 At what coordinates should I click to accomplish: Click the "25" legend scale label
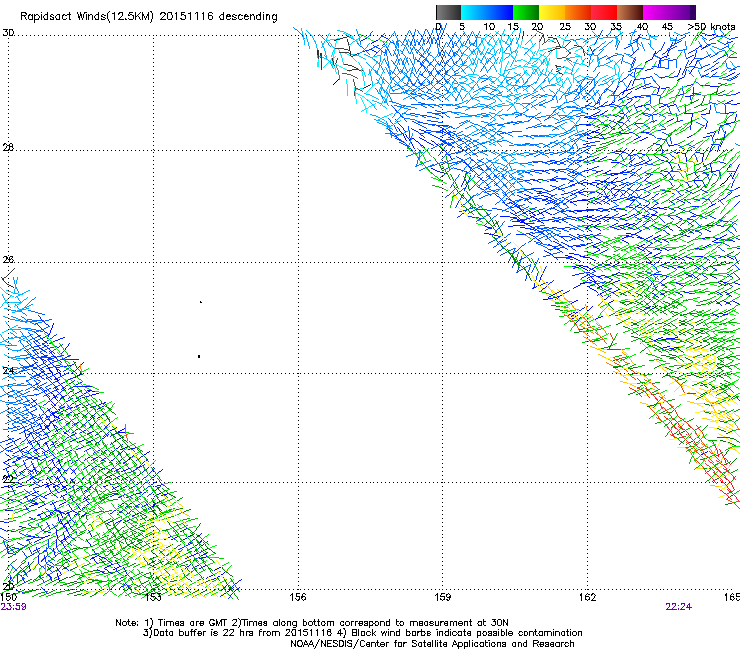[565, 27]
